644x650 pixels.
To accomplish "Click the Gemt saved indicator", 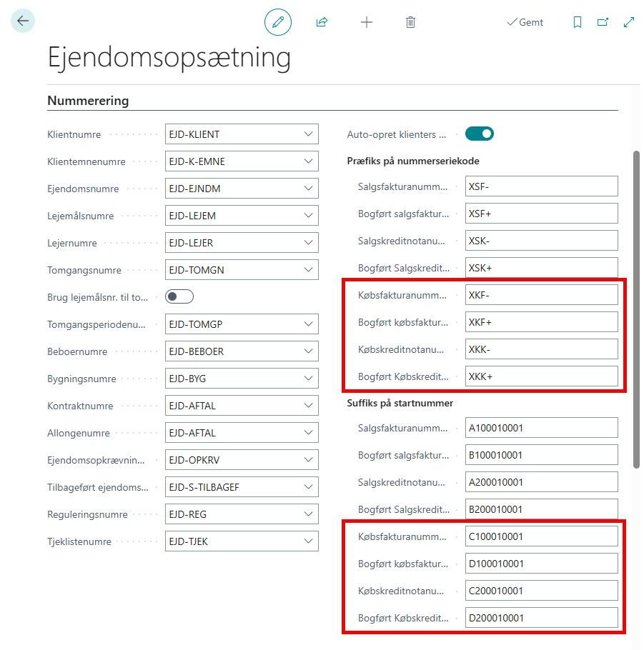I will pyautogui.click(x=525, y=22).
